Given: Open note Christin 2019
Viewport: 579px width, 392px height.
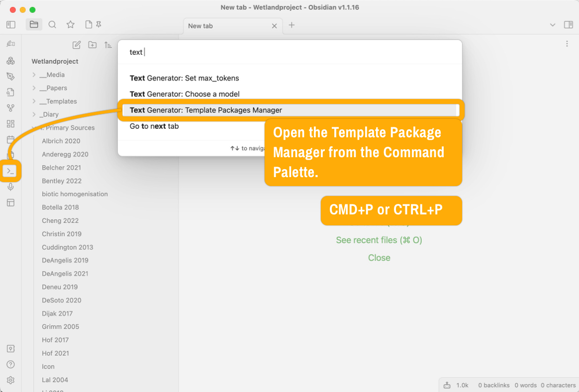Looking at the screenshot, I should point(62,234).
